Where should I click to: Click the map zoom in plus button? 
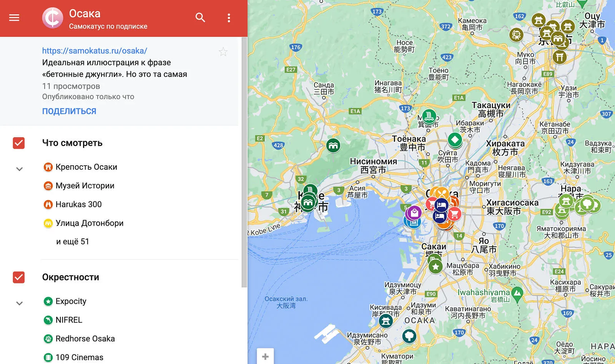pyautogui.click(x=265, y=356)
